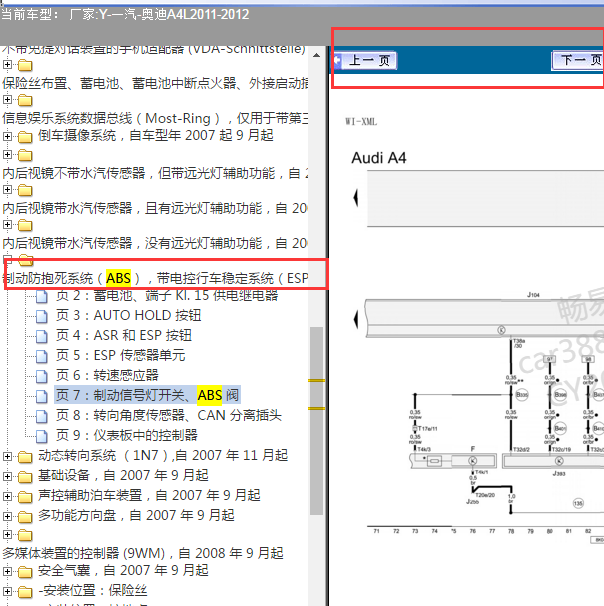Click folder icon of 安全气囊
Image resolution: width=604 pixels, height=606 pixels.
pos(25,572)
